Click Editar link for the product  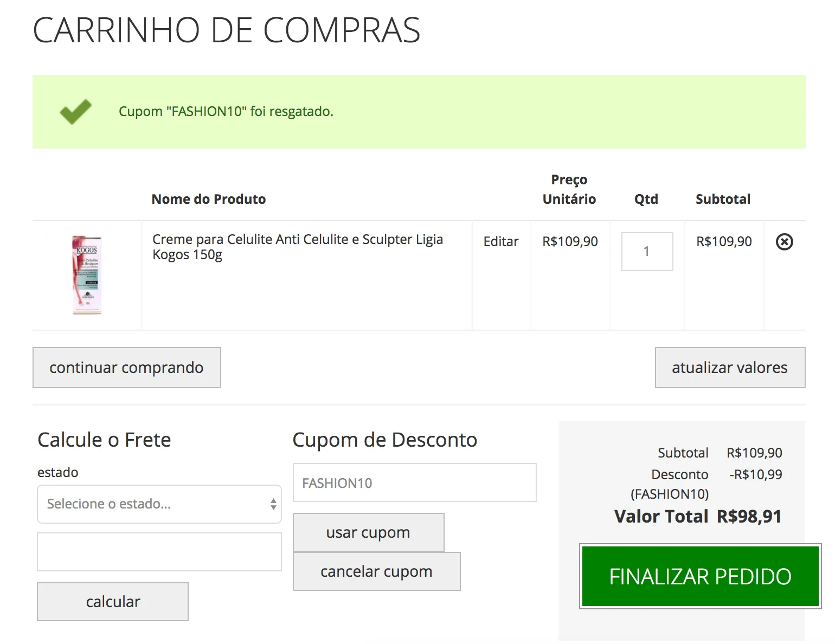tap(501, 242)
